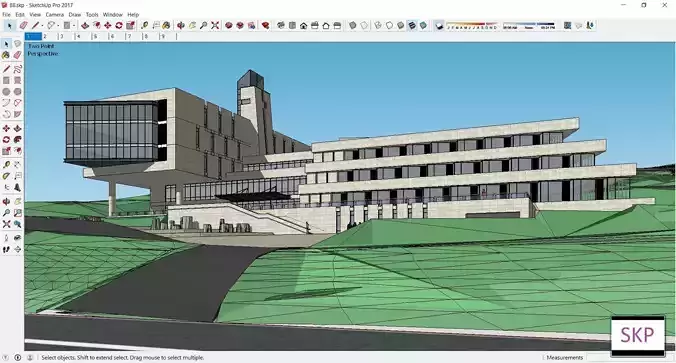The width and height of the screenshot is (676, 363).
Task: Enable Wireframe face style
Action: [x=378, y=25]
